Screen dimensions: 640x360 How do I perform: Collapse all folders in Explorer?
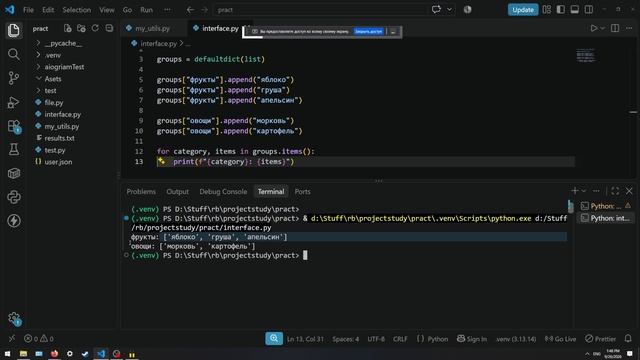click(x=109, y=28)
